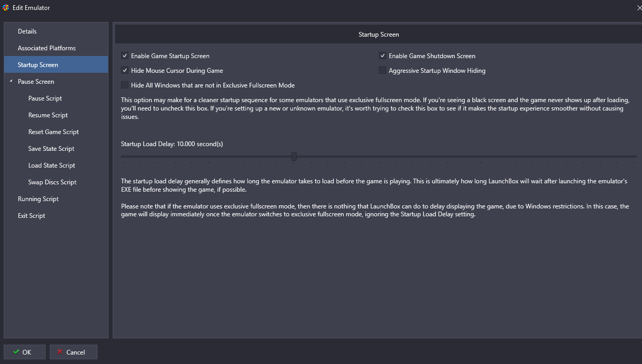Viewport: 642px width, 364px height.
Task: Close the Edit Emulator window
Action: pyautogui.click(x=638, y=8)
